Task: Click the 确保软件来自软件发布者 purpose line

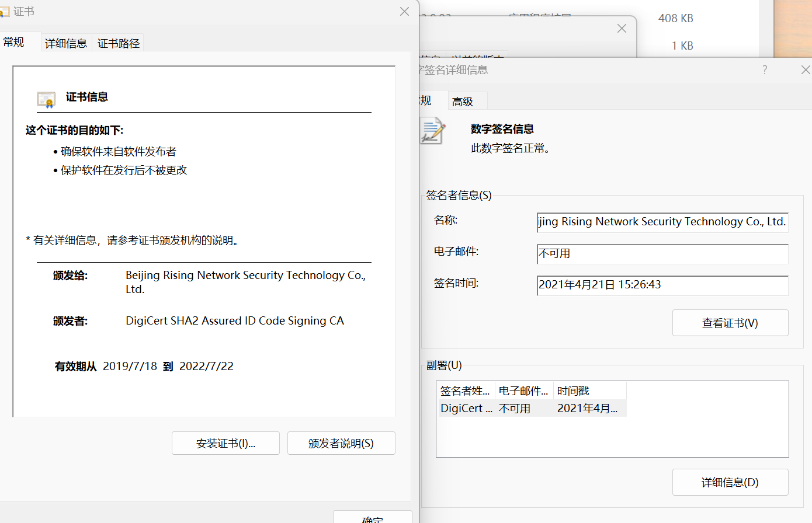Action: pos(119,152)
